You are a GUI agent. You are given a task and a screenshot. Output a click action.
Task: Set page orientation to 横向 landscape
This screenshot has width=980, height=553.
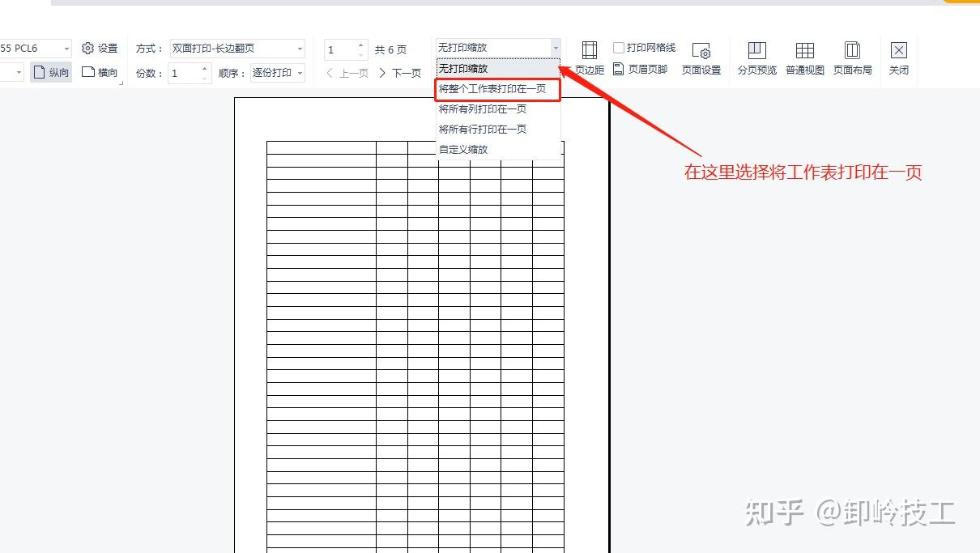(x=100, y=71)
